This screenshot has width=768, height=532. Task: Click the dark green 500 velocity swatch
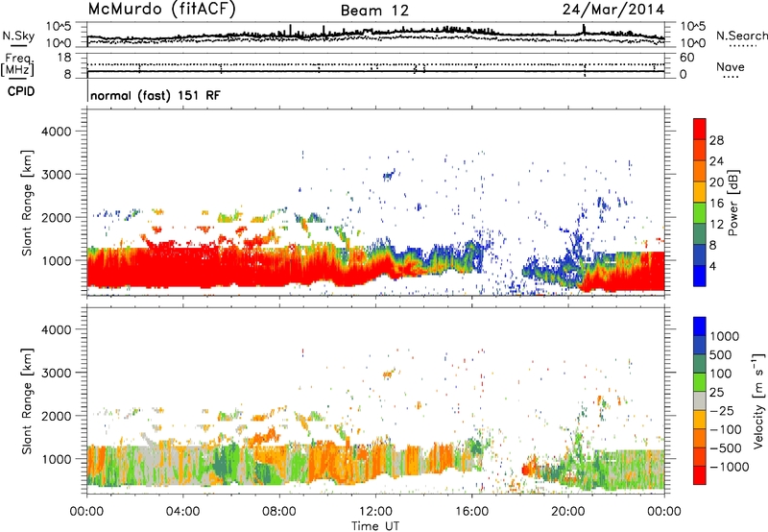click(x=700, y=364)
